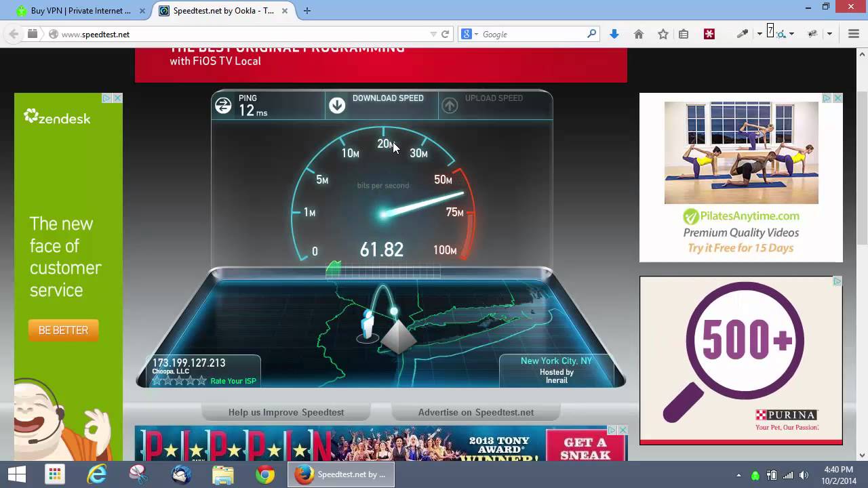Click the 61.82 speed reading

click(382, 249)
